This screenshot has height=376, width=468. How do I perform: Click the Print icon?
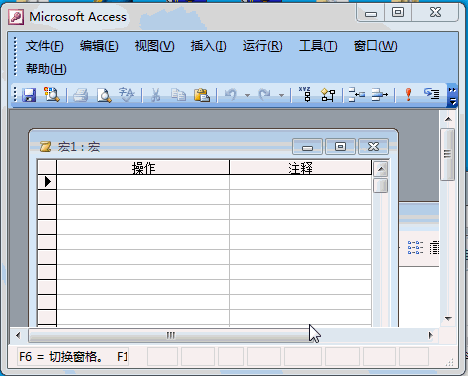pos(80,95)
